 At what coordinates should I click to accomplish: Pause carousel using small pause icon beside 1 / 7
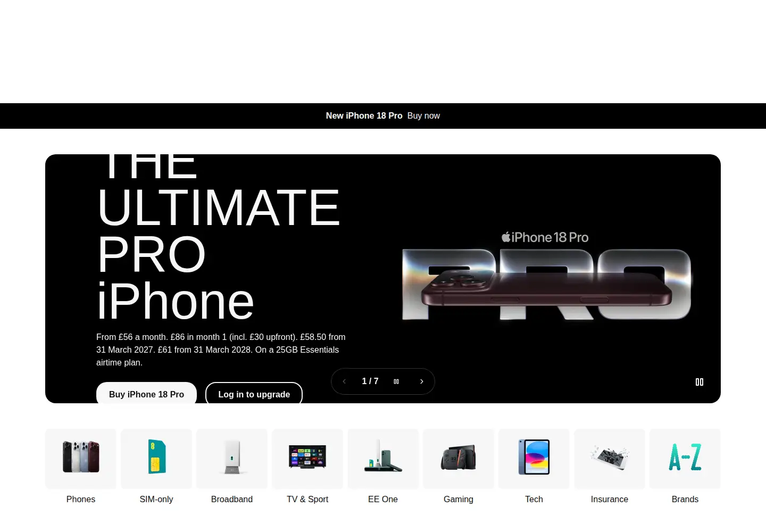[x=396, y=381]
